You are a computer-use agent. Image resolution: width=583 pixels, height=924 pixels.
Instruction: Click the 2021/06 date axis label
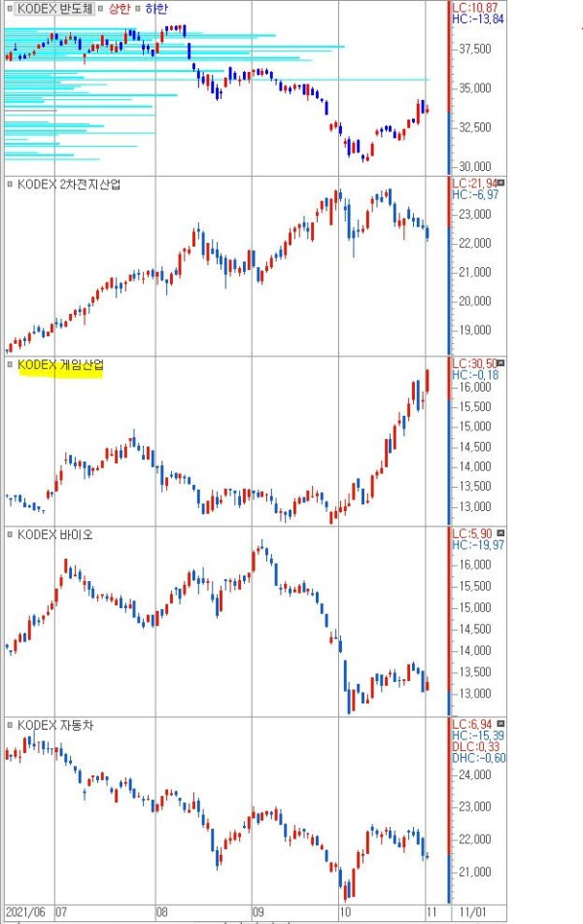pos(25,911)
